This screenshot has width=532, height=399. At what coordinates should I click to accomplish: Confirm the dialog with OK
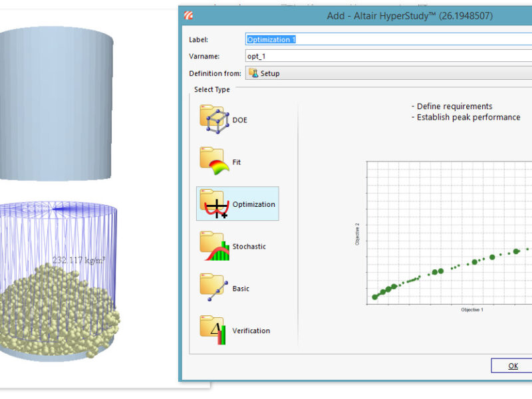513,365
